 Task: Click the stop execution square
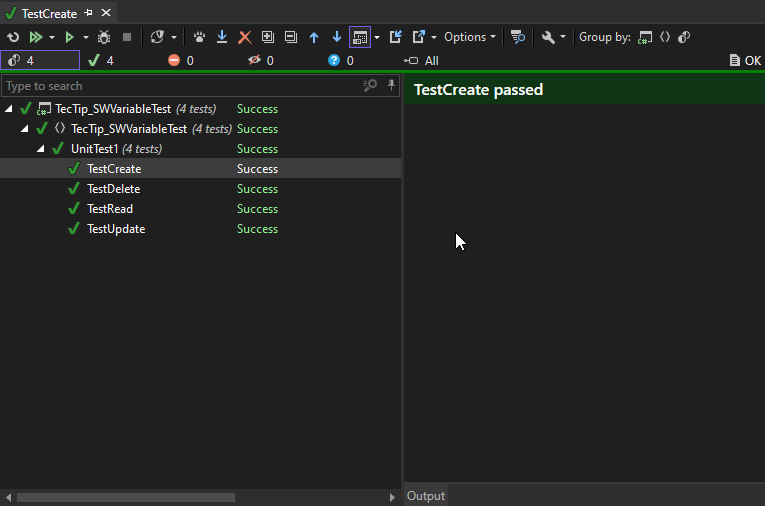(x=127, y=37)
